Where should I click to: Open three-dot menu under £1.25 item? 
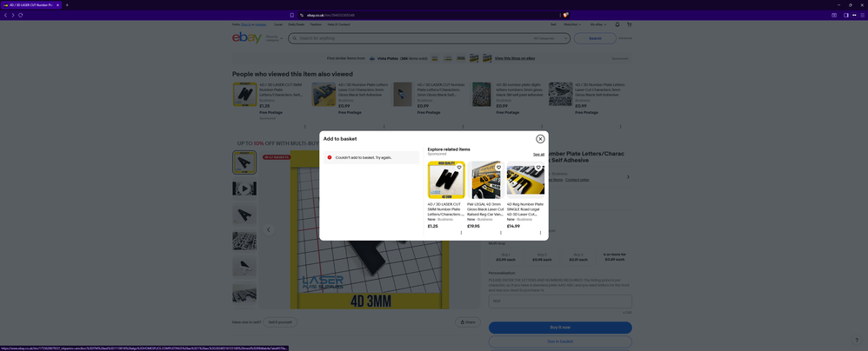click(461, 233)
